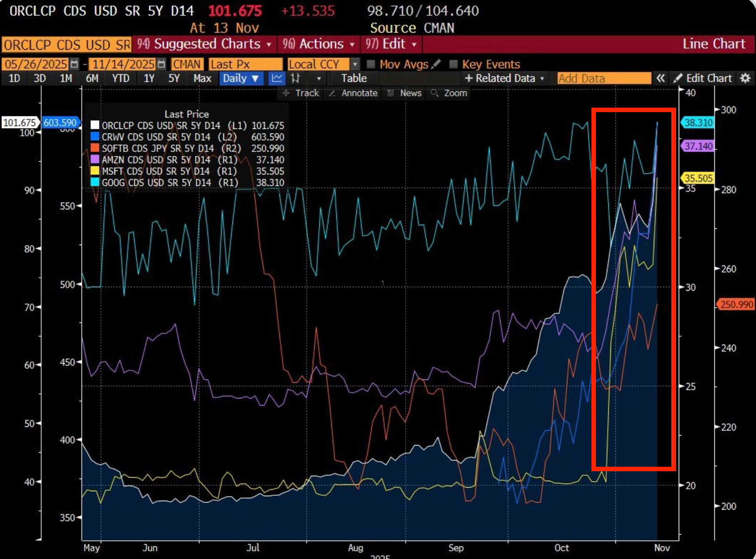756x559 pixels.
Task: Click the orange SOFTB legend swatch
Action: coord(94,148)
